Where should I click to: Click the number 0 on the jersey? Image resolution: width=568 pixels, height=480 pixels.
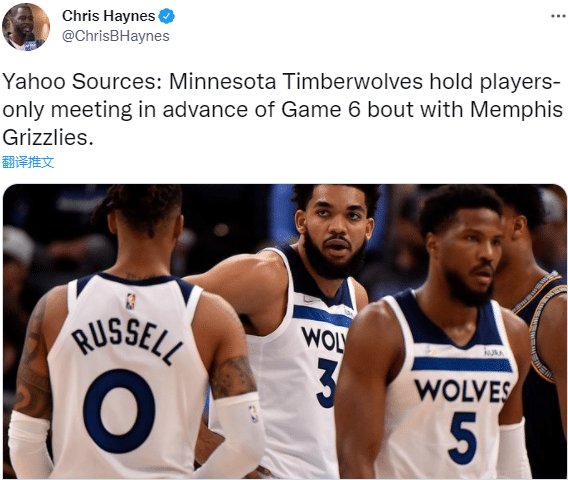click(120, 411)
